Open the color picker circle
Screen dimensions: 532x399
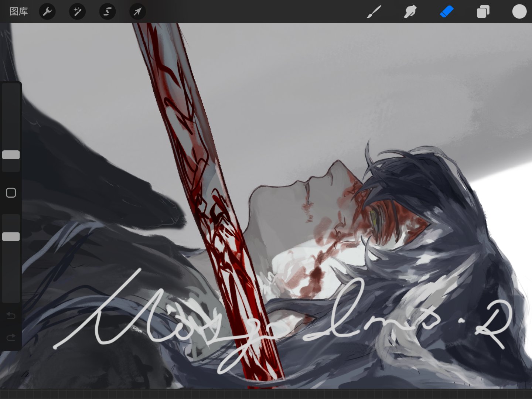click(519, 11)
